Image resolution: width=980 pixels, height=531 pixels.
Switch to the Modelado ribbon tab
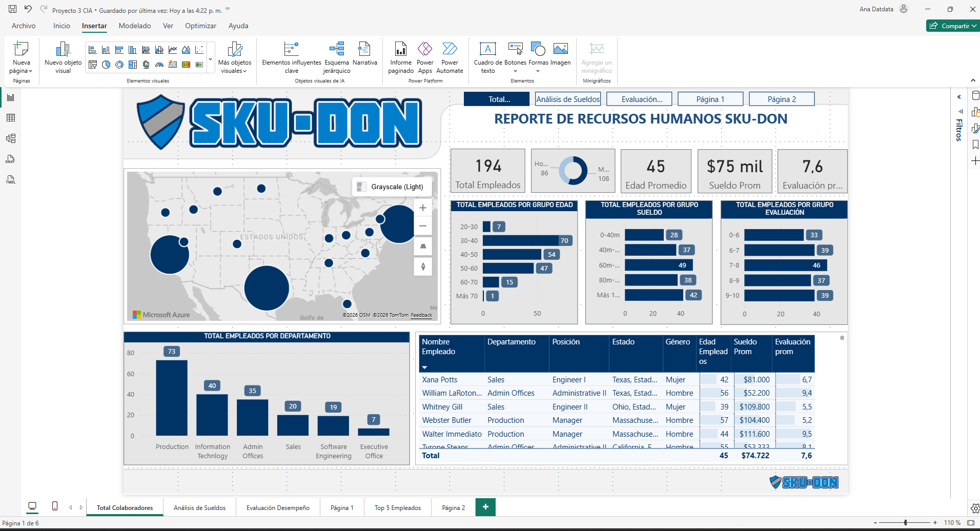(x=134, y=26)
